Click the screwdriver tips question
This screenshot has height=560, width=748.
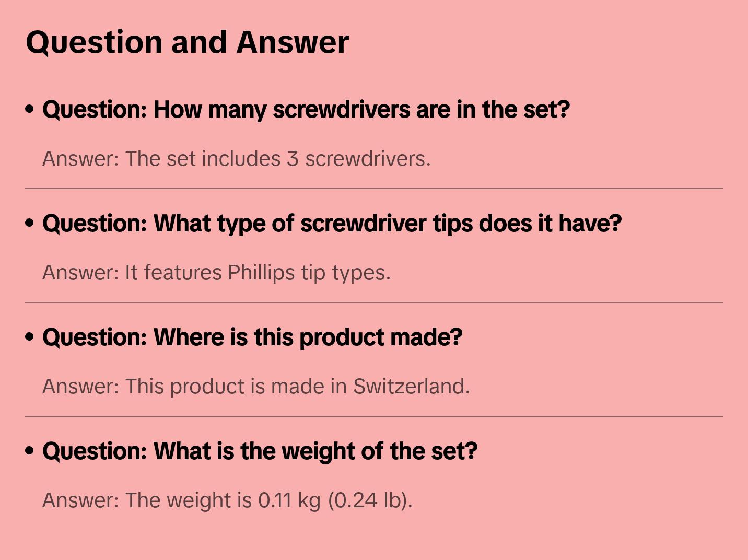tap(332, 224)
